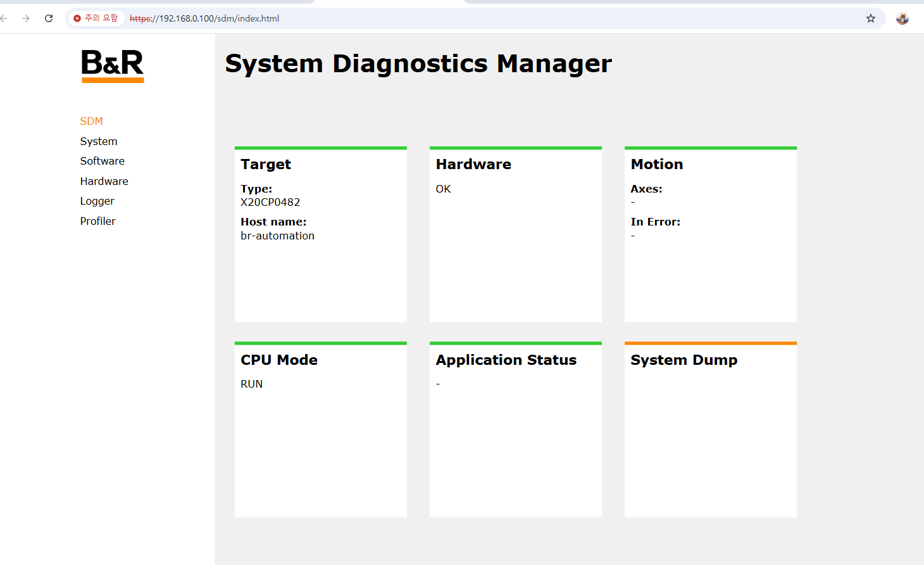Click the browser forward arrow
The height and width of the screenshot is (565, 924).
coord(26,18)
